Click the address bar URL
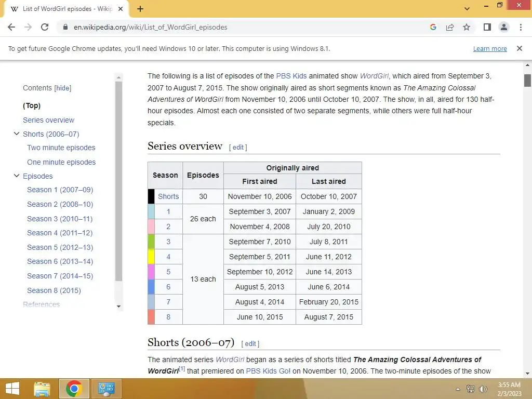532x399 pixels. [150, 27]
